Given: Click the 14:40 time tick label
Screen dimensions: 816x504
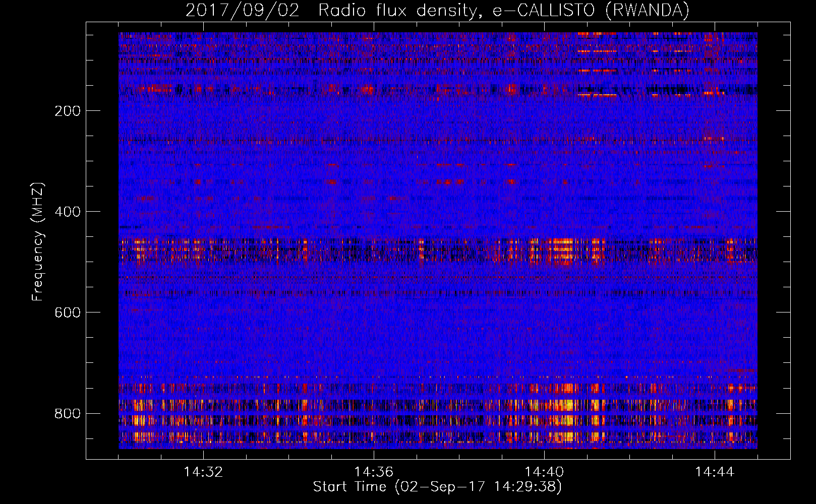Looking at the screenshot, I should click(x=544, y=472).
